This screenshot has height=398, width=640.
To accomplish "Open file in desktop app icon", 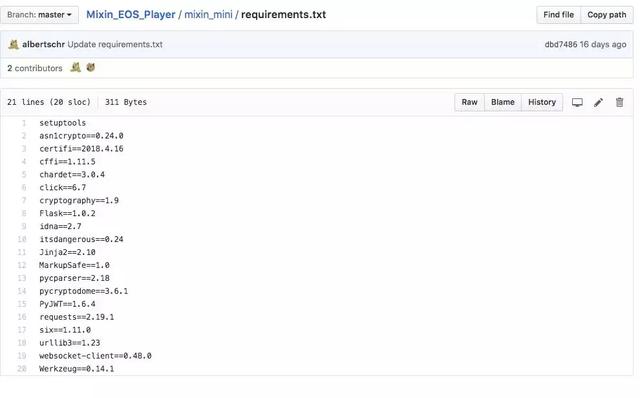I will 577,102.
